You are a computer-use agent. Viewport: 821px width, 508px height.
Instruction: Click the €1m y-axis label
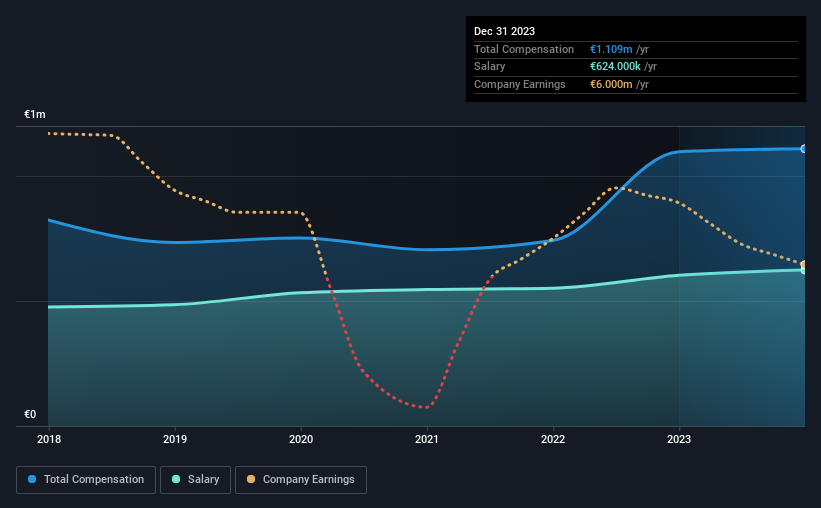coord(35,114)
